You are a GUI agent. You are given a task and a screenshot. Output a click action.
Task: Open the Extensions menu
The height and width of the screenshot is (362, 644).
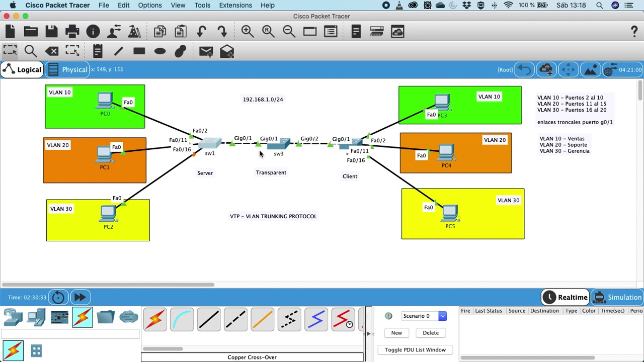point(235,5)
